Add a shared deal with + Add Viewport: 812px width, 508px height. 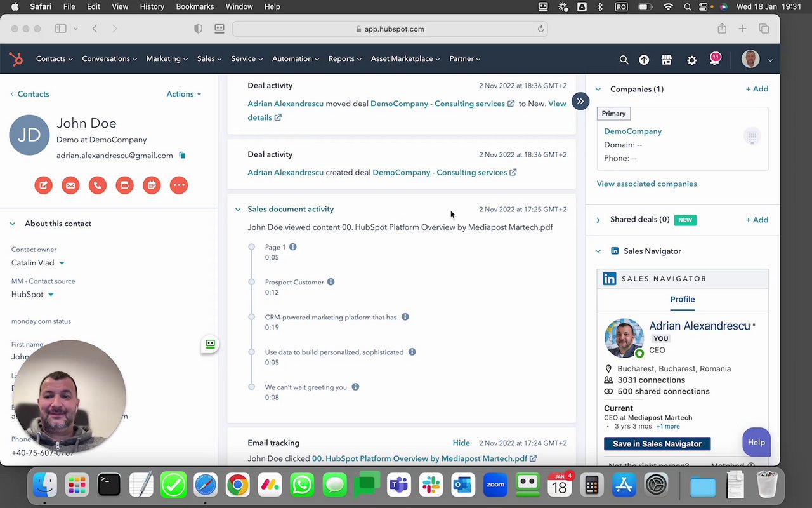point(757,220)
